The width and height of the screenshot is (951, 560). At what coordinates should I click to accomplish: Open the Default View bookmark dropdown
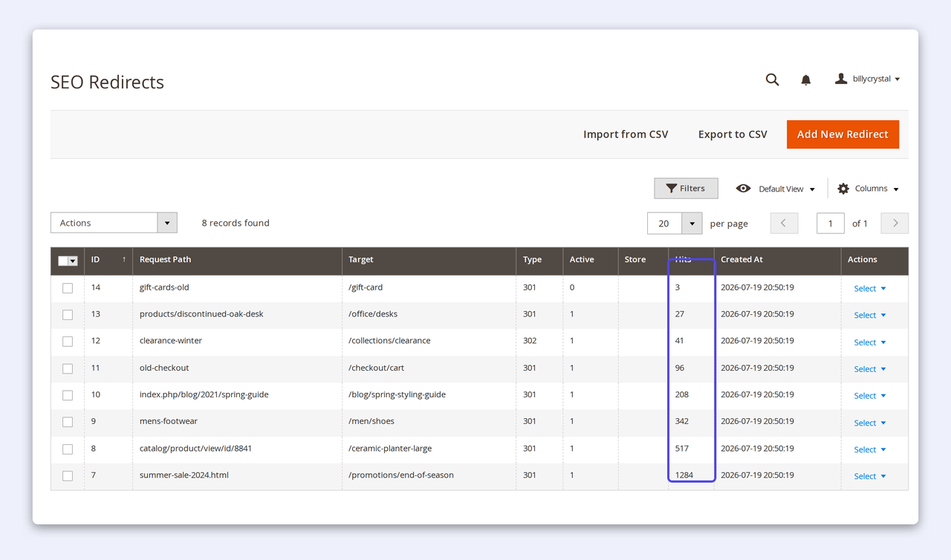tap(776, 189)
